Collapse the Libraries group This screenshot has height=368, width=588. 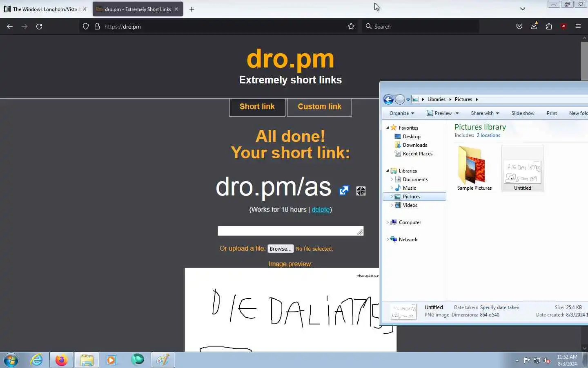point(388,171)
